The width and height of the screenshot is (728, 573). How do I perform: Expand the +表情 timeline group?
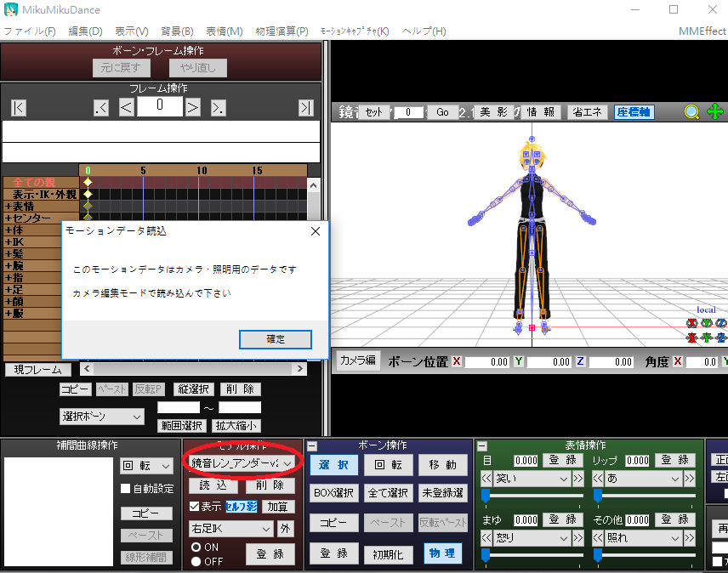coord(8,207)
